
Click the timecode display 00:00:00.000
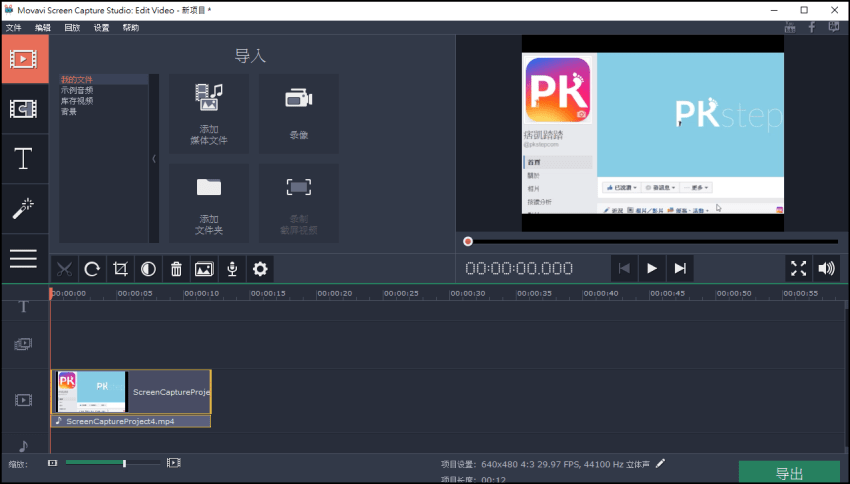pyautogui.click(x=519, y=268)
